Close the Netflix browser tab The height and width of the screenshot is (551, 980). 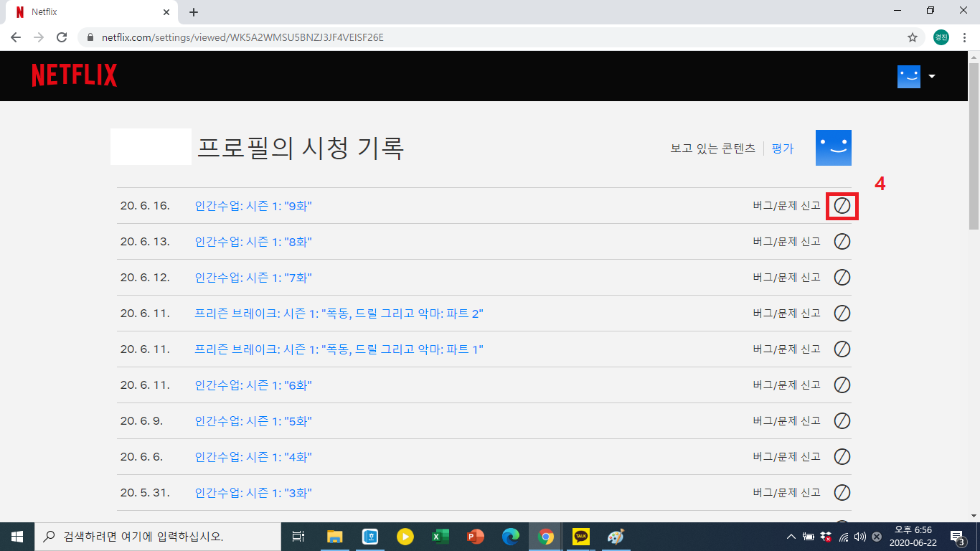(x=166, y=12)
